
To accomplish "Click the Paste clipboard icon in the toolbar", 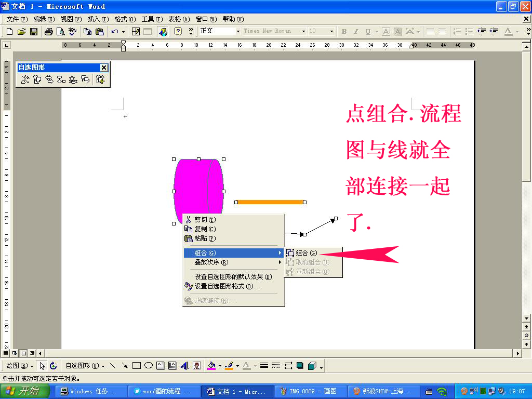I will pyautogui.click(x=99, y=32).
